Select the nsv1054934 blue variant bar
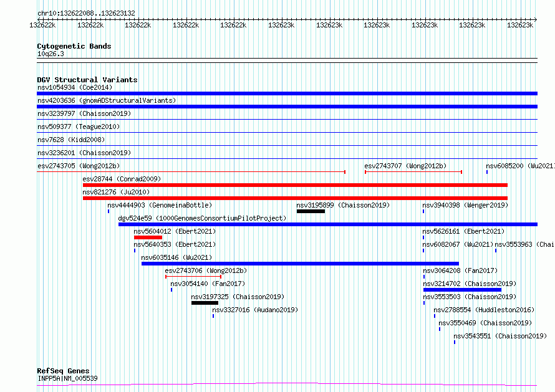The width and height of the screenshot is (555, 392). pos(287,93)
